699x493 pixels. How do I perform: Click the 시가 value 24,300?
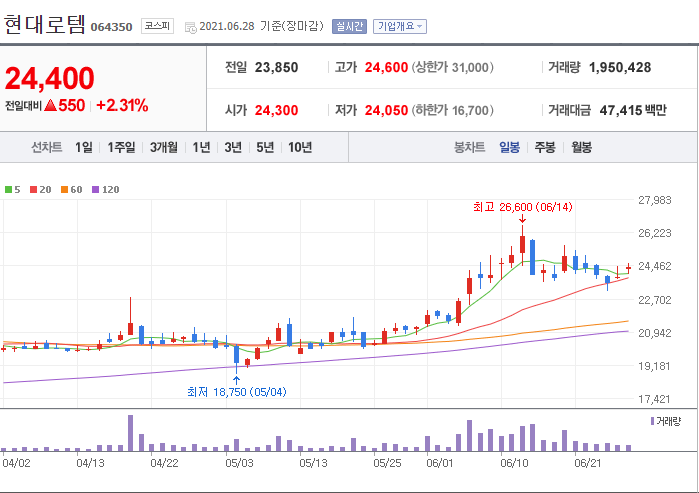pos(276,110)
